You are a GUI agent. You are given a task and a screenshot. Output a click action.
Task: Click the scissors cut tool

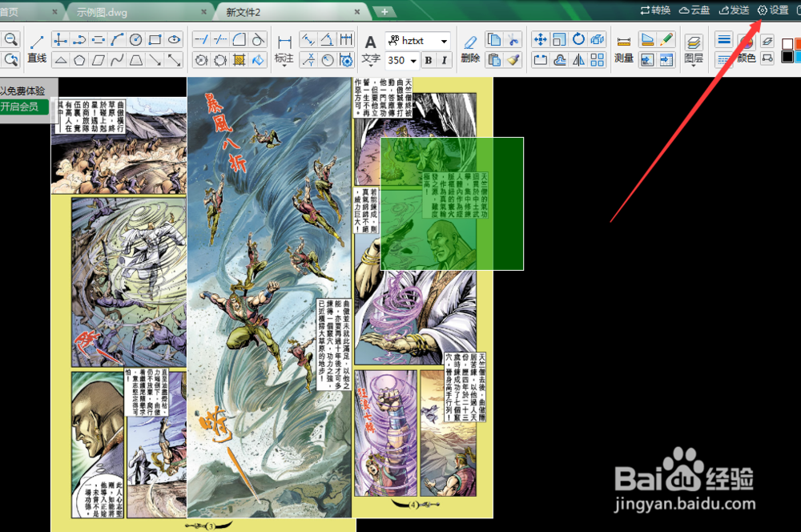pyautogui.click(x=513, y=40)
